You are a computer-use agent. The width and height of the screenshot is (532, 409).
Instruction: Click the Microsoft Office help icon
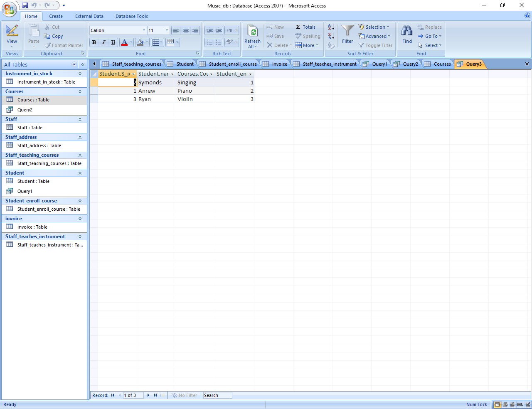coord(527,16)
